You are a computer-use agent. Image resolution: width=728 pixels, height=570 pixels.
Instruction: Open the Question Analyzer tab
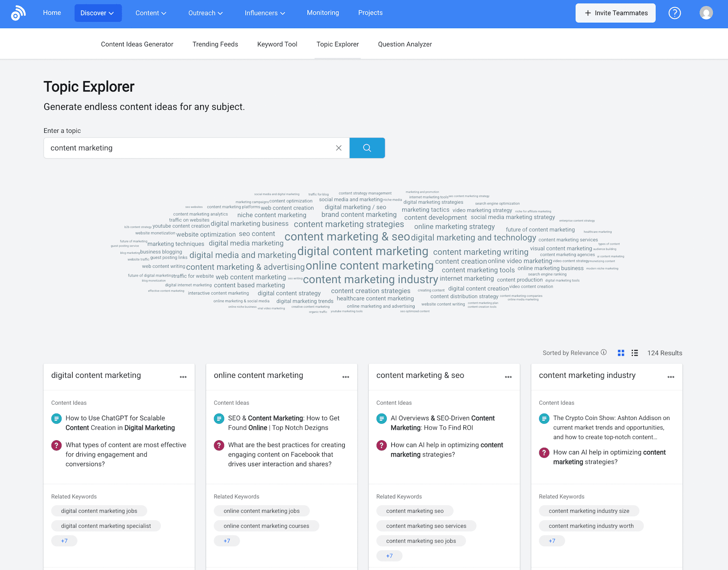tap(405, 44)
